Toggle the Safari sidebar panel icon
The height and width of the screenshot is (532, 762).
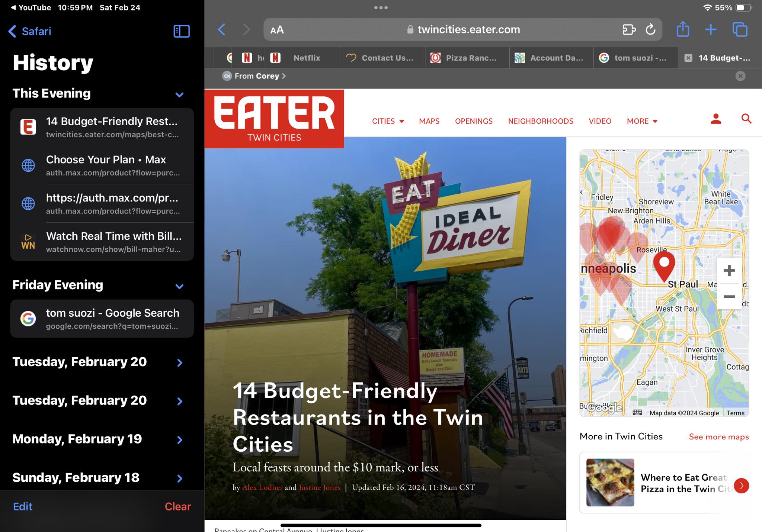(182, 31)
